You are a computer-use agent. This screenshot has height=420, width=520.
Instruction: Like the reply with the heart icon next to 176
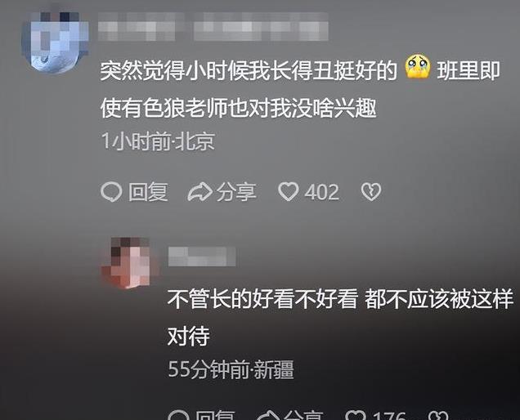click(356, 416)
